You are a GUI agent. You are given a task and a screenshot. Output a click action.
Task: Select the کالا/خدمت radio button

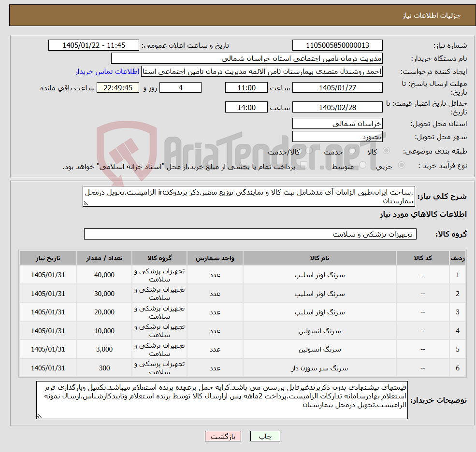(x=309, y=151)
